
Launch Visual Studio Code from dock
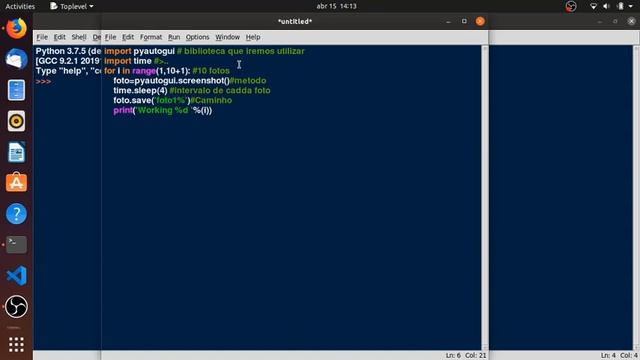pyautogui.click(x=16, y=276)
